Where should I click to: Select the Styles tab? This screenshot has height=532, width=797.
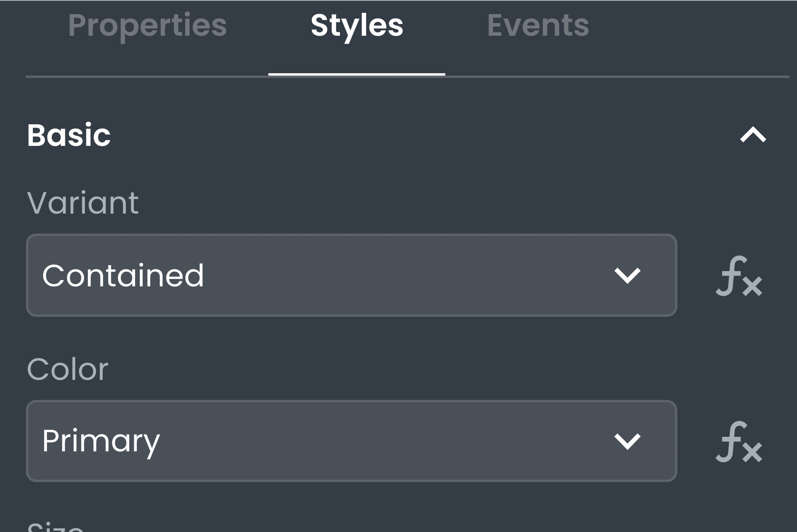coord(357,26)
